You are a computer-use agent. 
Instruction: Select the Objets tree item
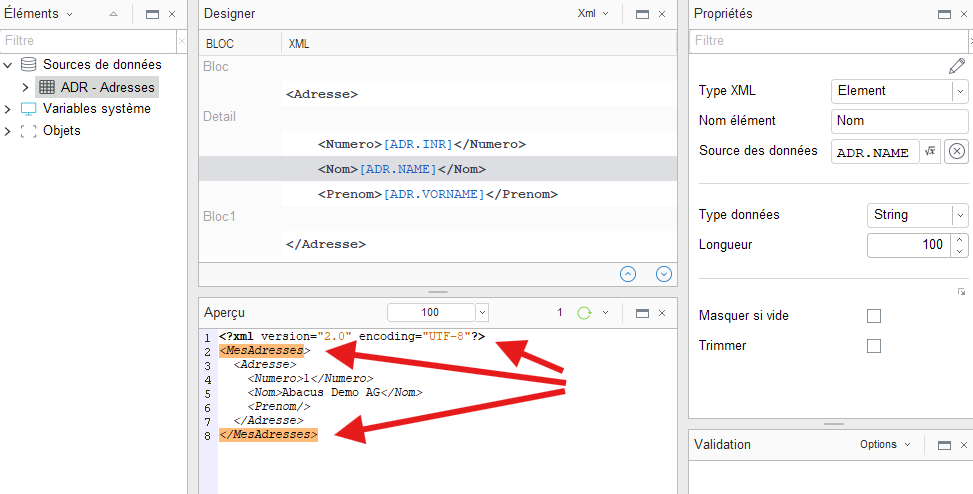pos(61,131)
